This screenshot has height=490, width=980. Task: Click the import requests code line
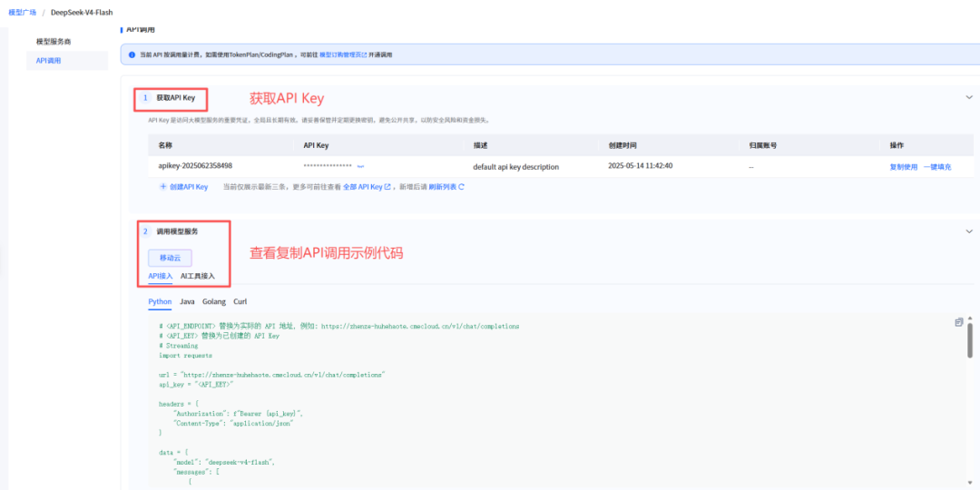(x=184, y=355)
